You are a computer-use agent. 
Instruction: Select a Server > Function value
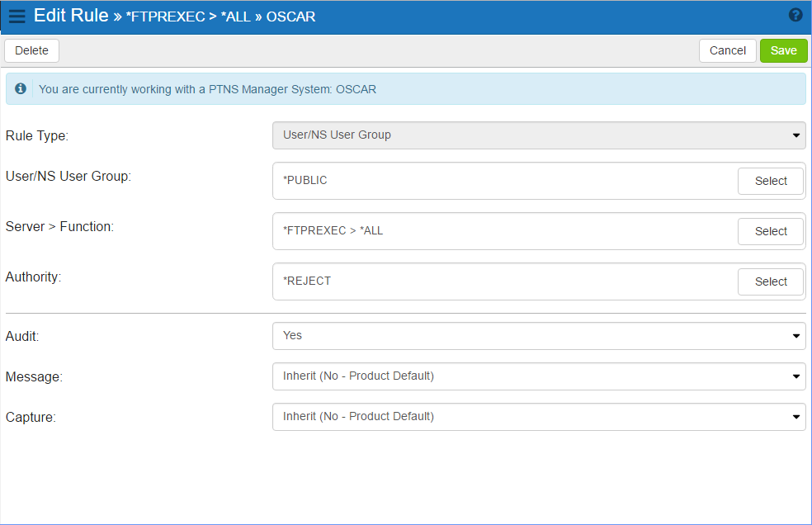[771, 231]
